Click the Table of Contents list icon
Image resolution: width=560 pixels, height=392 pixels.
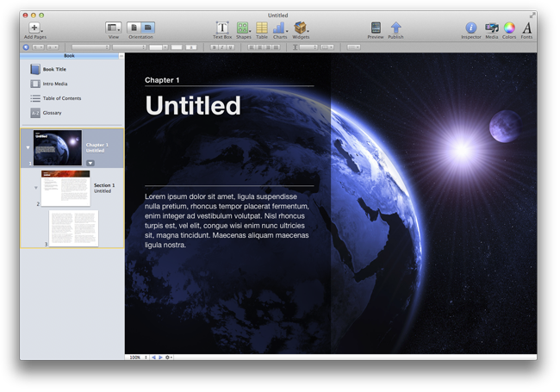click(35, 98)
